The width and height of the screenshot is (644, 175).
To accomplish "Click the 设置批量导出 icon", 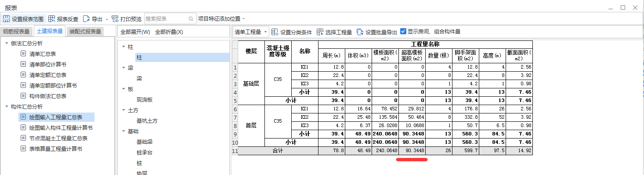I will (360, 32).
